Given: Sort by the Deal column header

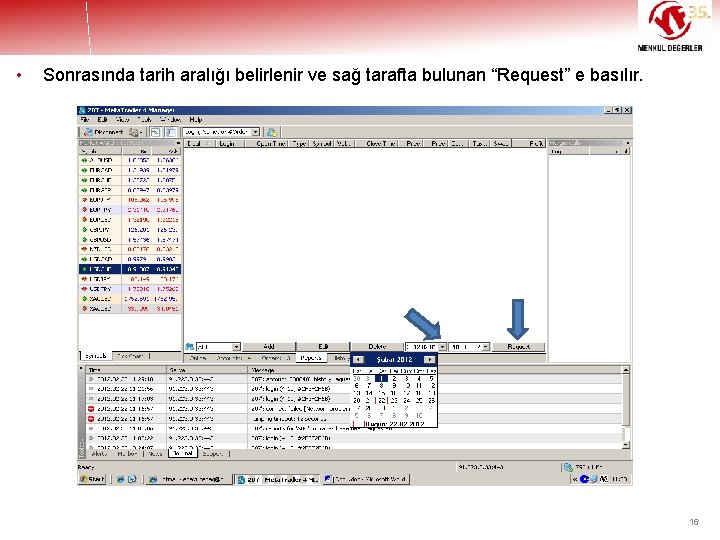Looking at the screenshot, I should (x=199, y=144).
